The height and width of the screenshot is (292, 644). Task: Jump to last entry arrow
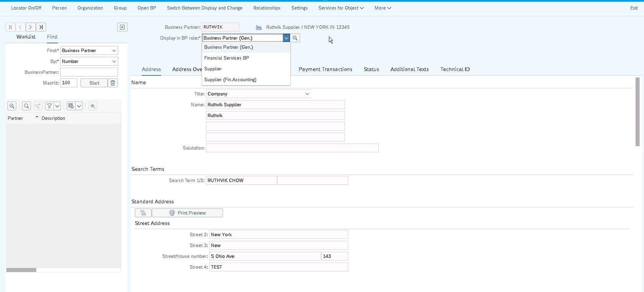click(x=41, y=27)
